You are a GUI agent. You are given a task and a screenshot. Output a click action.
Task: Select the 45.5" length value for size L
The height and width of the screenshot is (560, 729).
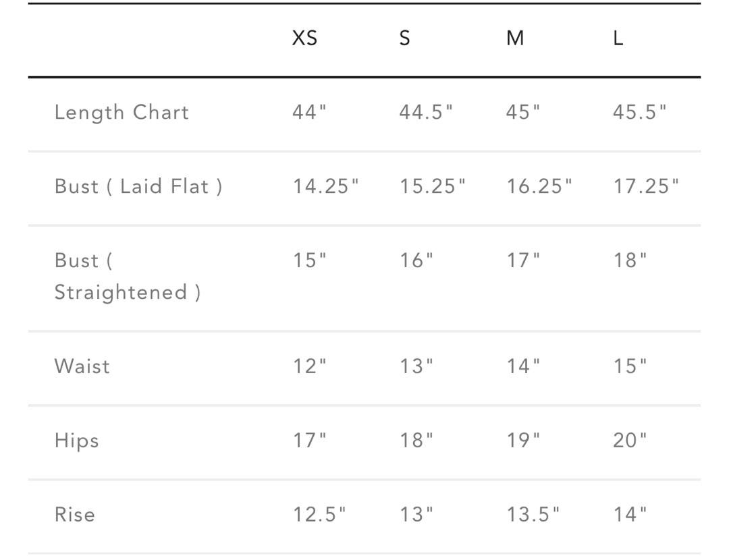tap(639, 112)
